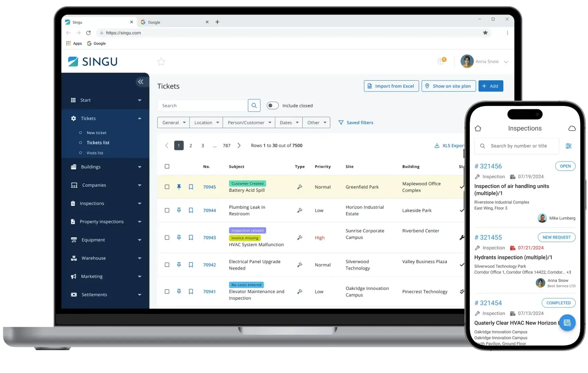Viewport: 588px width, 373px height.
Task: Click the ticket Search input field
Action: 203,106
